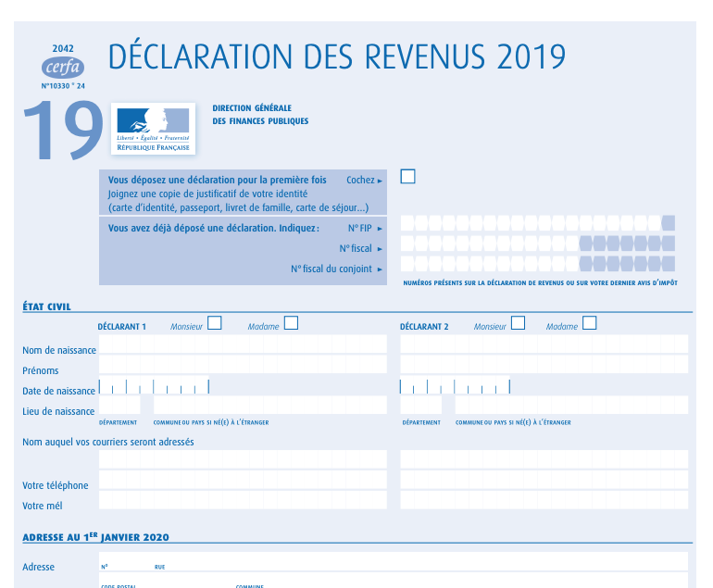Screen dimensions: 713x588
Task: Click Commune ou pays field for Déclarant 1
Action: (270, 405)
